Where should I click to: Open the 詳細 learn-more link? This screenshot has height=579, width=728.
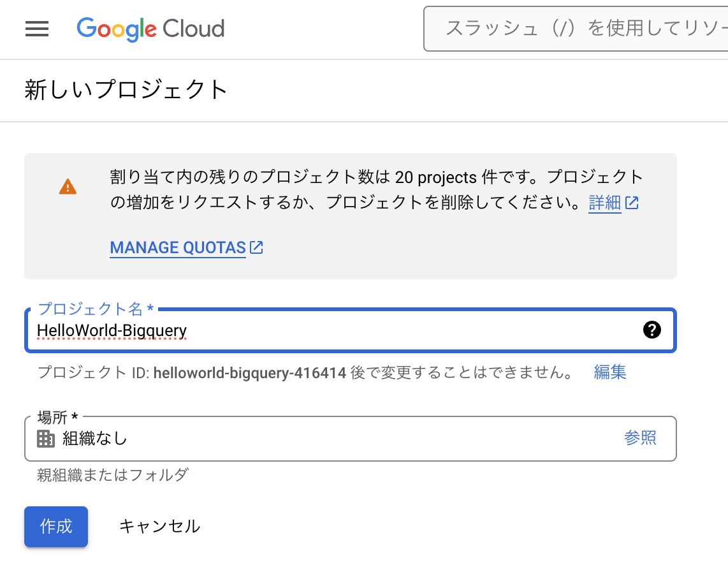coord(604,203)
